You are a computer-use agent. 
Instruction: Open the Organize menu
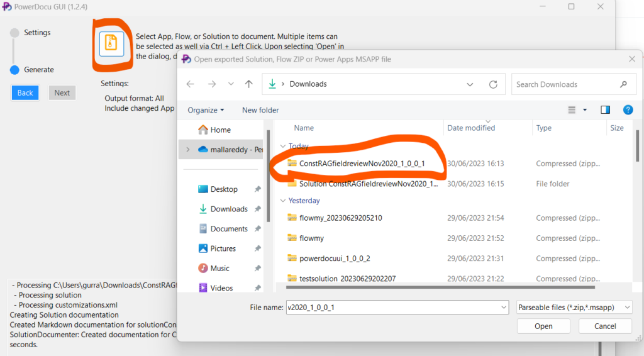(206, 110)
